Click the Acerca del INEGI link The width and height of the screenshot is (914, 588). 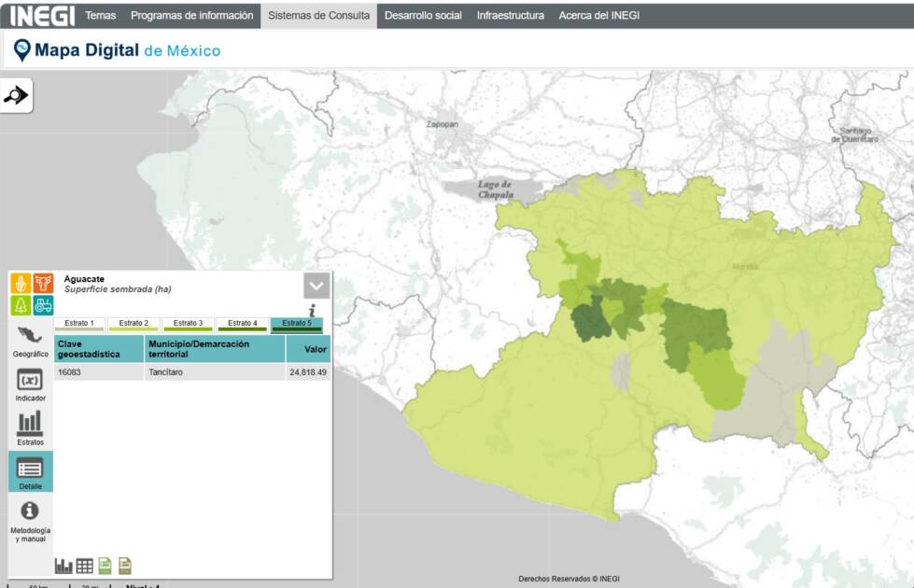[598, 16]
